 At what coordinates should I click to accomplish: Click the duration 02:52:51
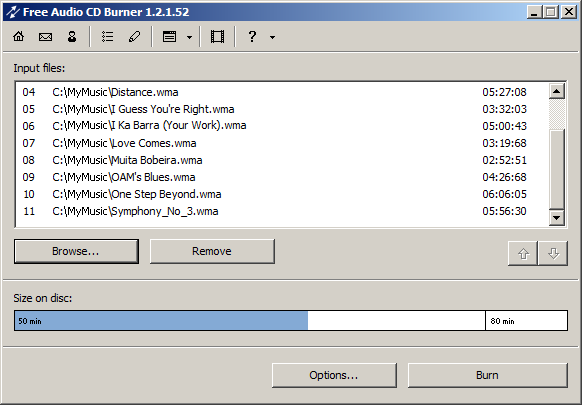click(x=504, y=160)
